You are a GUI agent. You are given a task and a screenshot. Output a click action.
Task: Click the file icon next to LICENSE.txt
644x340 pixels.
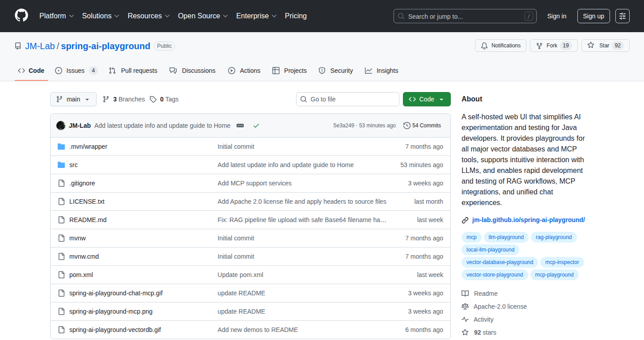pyautogui.click(x=61, y=201)
